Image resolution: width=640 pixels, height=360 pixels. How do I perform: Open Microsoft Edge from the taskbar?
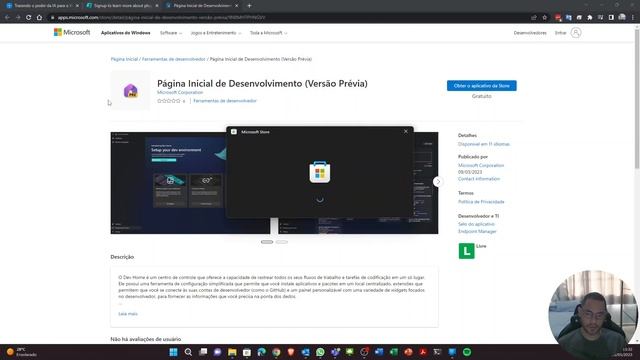(x=262, y=352)
